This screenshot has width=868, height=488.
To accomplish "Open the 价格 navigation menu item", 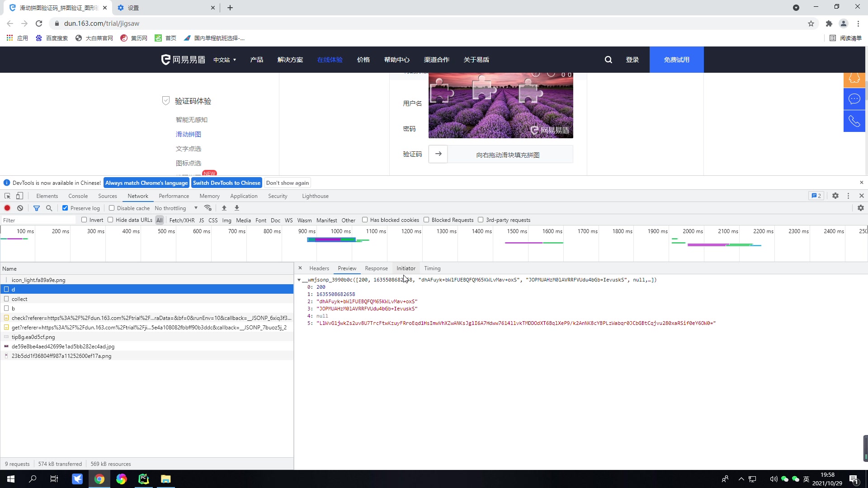I will (x=363, y=60).
